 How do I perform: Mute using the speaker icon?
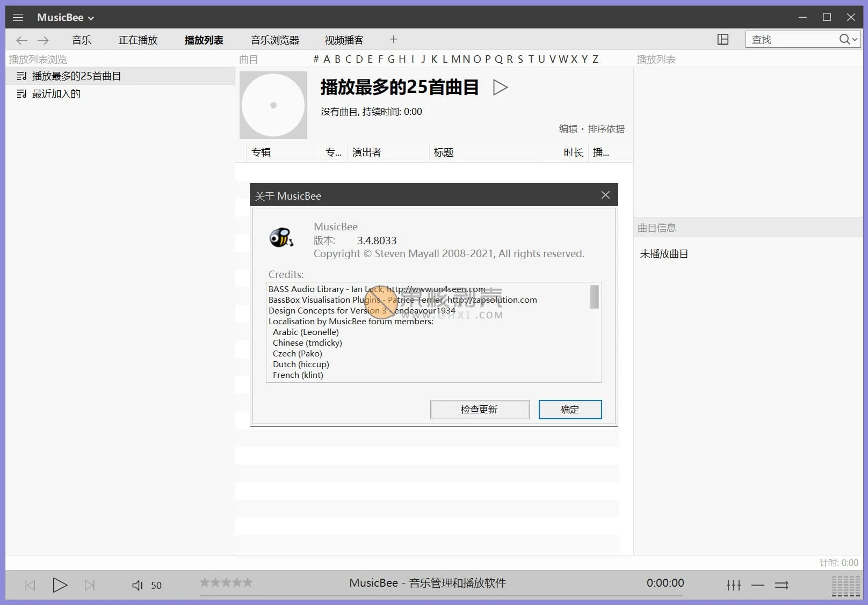pos(138,585)
